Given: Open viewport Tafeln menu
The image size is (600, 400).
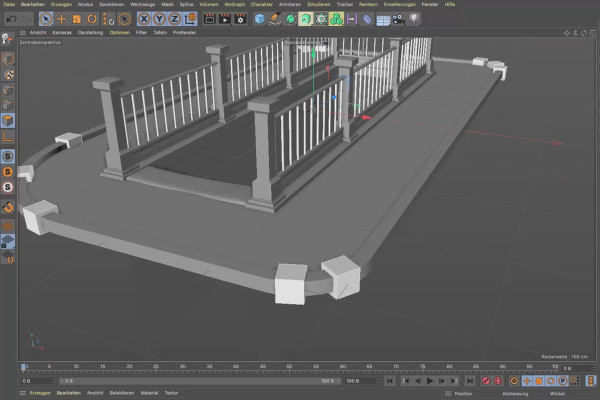Looking at the screenshot, I should point(160,33).
